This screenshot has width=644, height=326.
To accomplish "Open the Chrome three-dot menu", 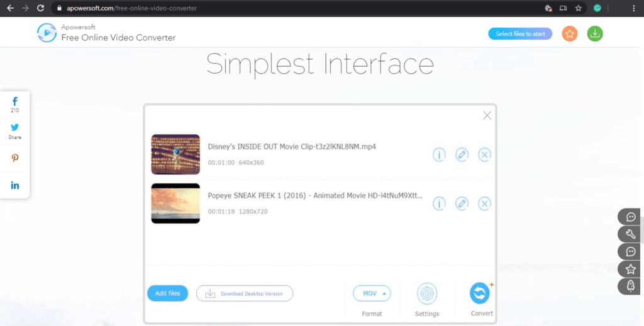I will pos(634,8).
